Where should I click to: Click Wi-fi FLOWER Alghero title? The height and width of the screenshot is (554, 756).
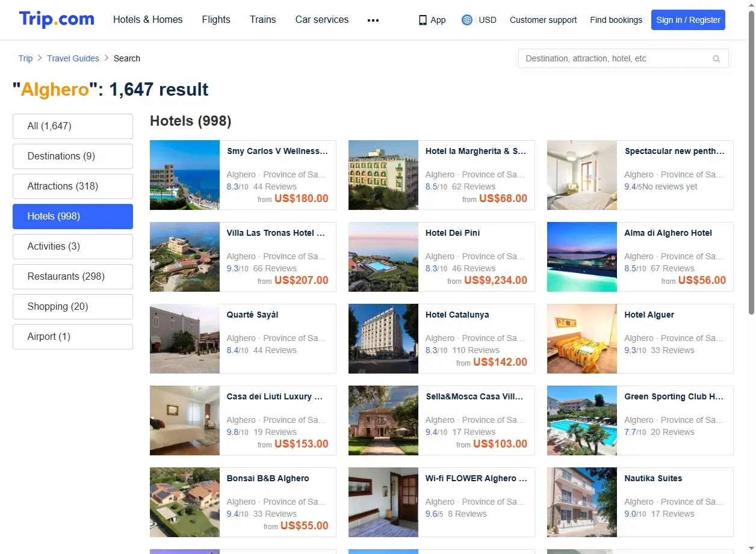476,479
